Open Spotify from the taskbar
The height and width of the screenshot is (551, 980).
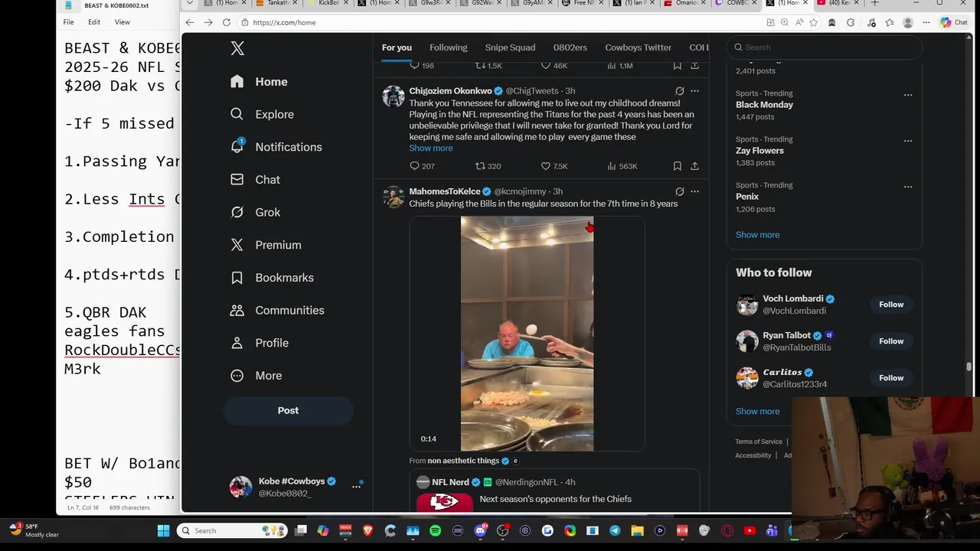tap(435, 530)
